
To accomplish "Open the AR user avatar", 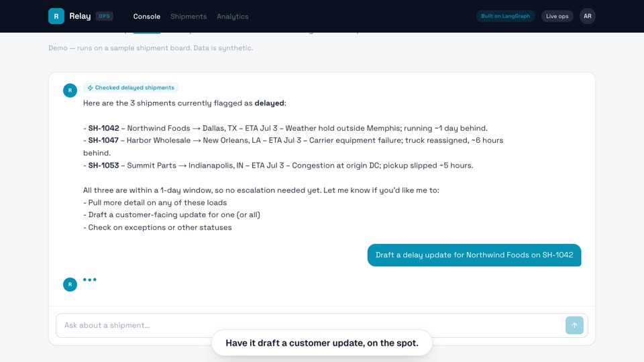I will point(588,16).
